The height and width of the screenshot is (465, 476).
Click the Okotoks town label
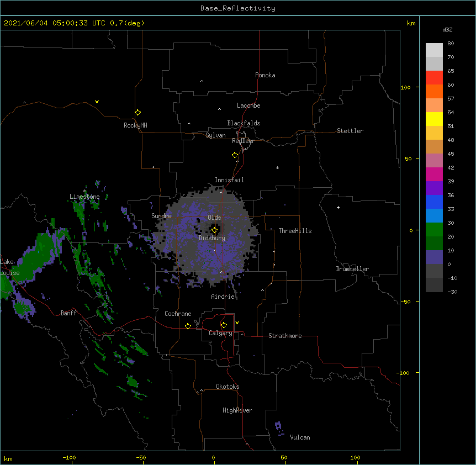[x=228, y=387]
